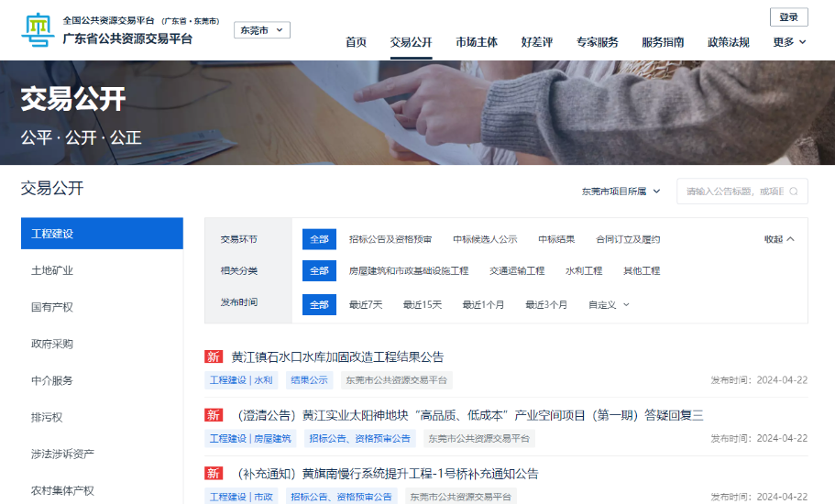Select 土地矿业 in the left sidebar
This screenshot has width=835, height=504.
(x=52, y=270)
